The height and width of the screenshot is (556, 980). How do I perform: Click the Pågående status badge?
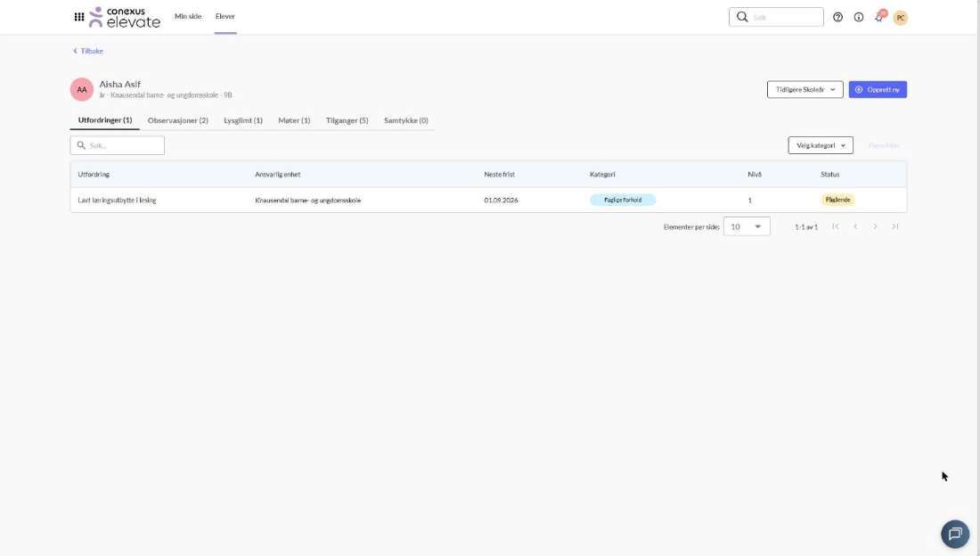(837, 200)
